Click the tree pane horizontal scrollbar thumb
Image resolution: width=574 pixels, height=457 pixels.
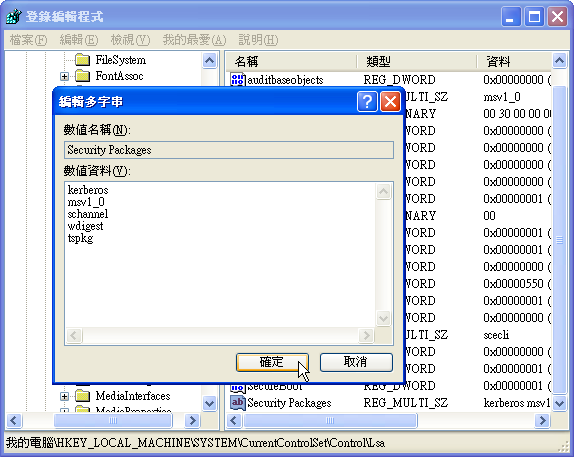tap(113, 420)
